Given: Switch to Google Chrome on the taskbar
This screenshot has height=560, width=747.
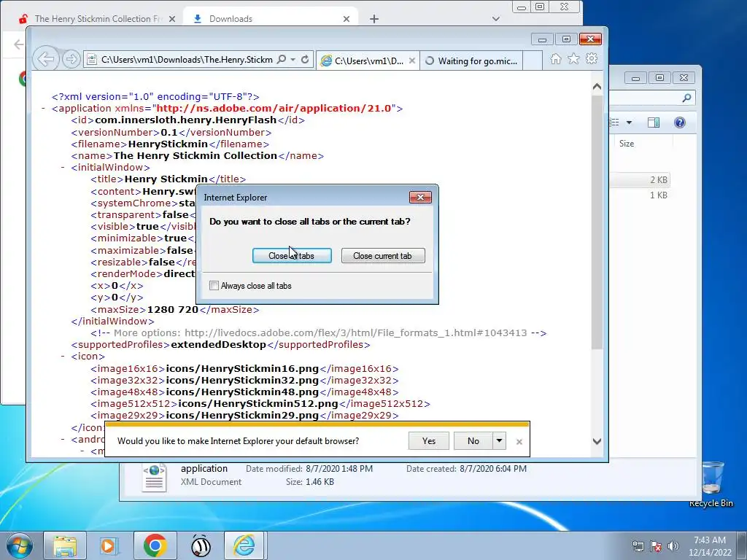Looking at the screenshot, I should (x=155, y=545).
